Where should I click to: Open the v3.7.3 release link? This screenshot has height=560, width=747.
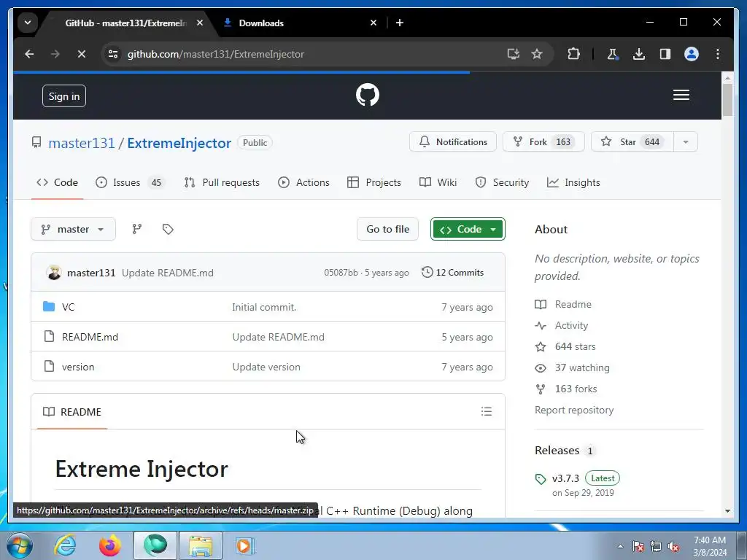[565, 478]
